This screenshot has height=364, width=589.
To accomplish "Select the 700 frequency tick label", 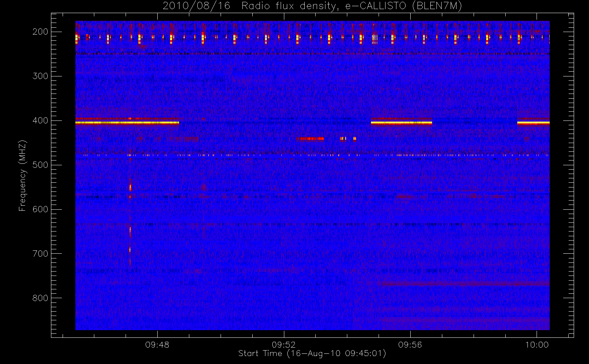I will click(x=40, y=254).
